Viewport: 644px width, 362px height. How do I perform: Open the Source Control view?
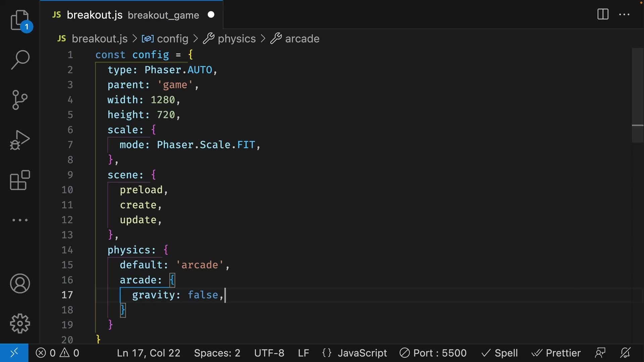(x=20, y=100)
